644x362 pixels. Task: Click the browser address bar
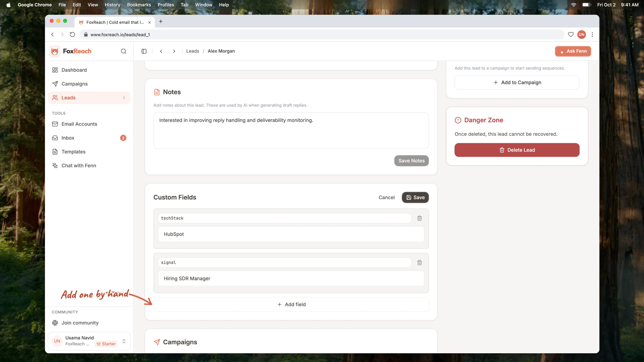(322, 34)
